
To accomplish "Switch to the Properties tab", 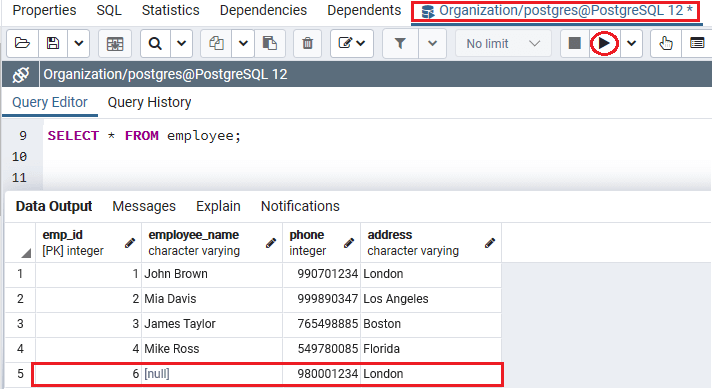I will (x=44, y=10).
